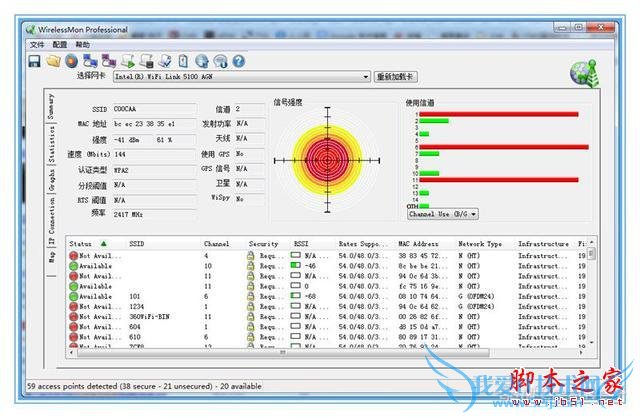This screenshot has height=418, width=640.
Task: Switch to the Graphs side tab
Action: [51, 180]
